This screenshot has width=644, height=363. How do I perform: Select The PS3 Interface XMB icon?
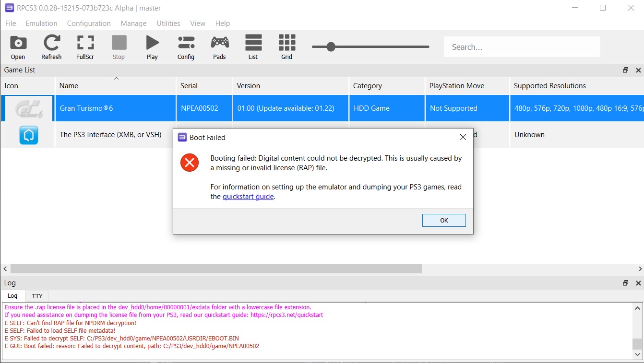28,135
